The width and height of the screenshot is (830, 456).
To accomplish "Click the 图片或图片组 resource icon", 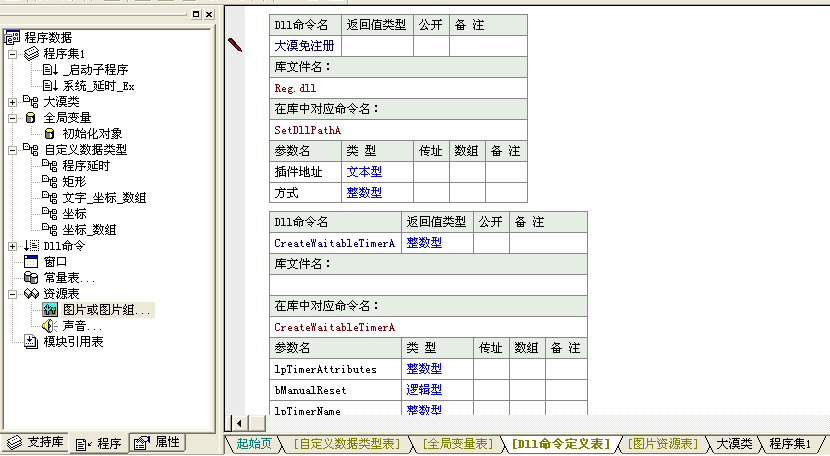I will pos(49,310).
